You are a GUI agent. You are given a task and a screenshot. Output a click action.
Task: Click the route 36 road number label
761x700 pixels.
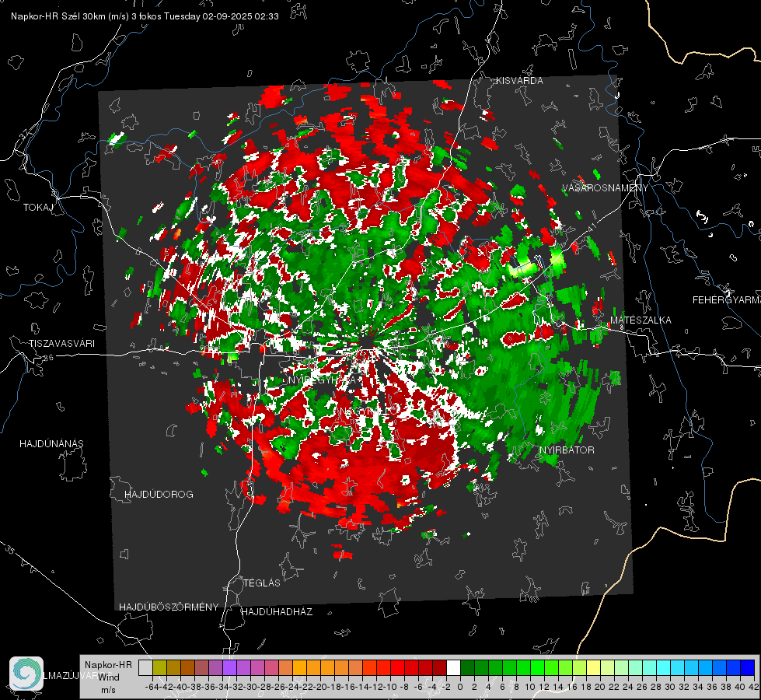point(48,358)
